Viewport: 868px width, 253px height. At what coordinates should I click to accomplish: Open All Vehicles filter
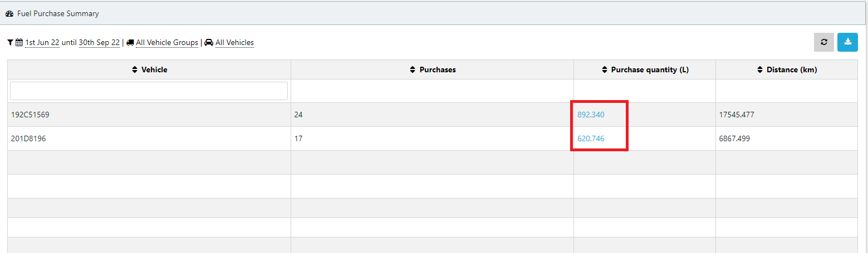234,43
